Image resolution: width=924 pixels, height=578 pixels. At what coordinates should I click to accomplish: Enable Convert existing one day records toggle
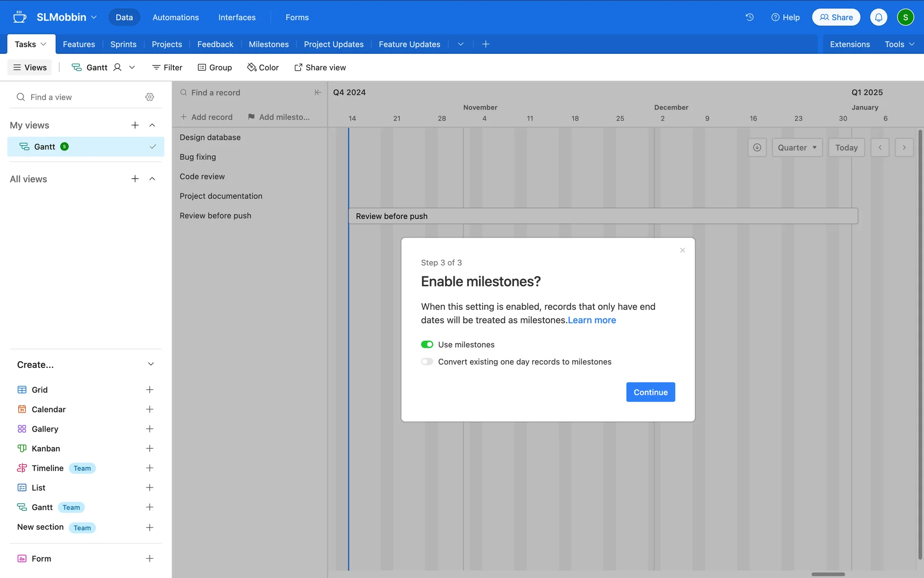point(427,362)
